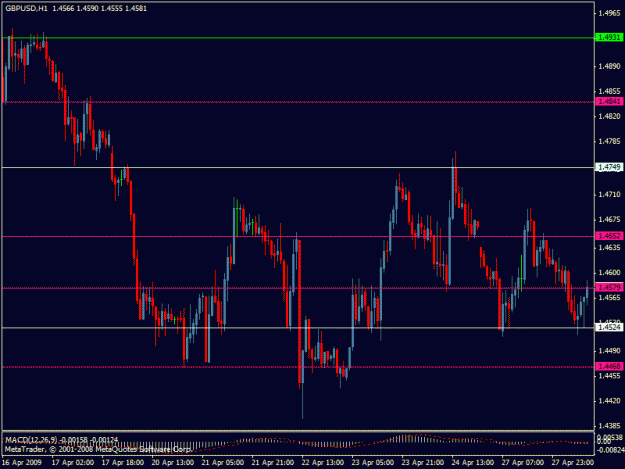Click the 24 Apr 13:00 time label
Screen dimensions: 625x469
[473, 463]
